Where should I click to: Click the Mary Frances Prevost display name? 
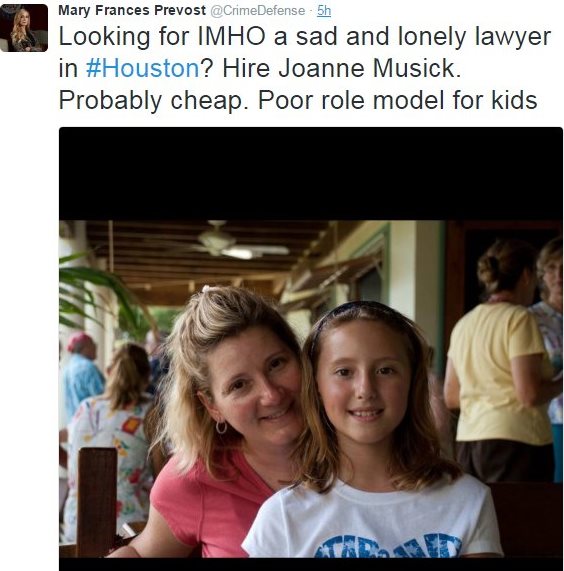(x=132, y=11)
